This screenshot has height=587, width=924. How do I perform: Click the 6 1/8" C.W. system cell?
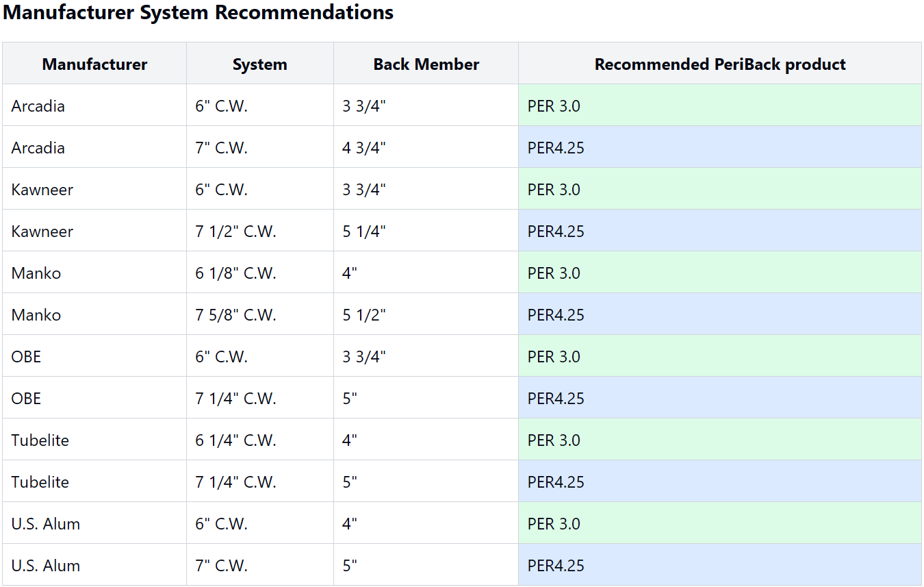tap(235, 273)
